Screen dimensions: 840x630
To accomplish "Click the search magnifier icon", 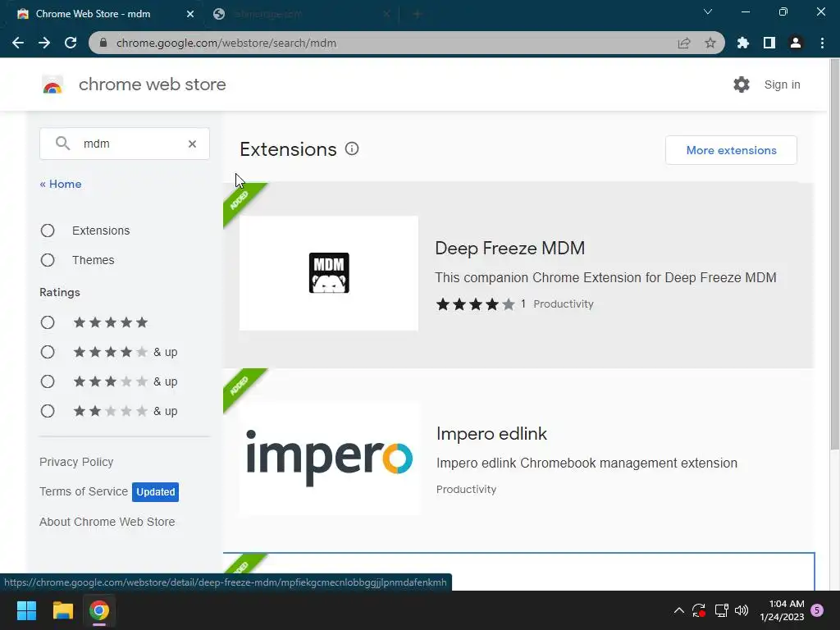I will click(x=62, y=144).
